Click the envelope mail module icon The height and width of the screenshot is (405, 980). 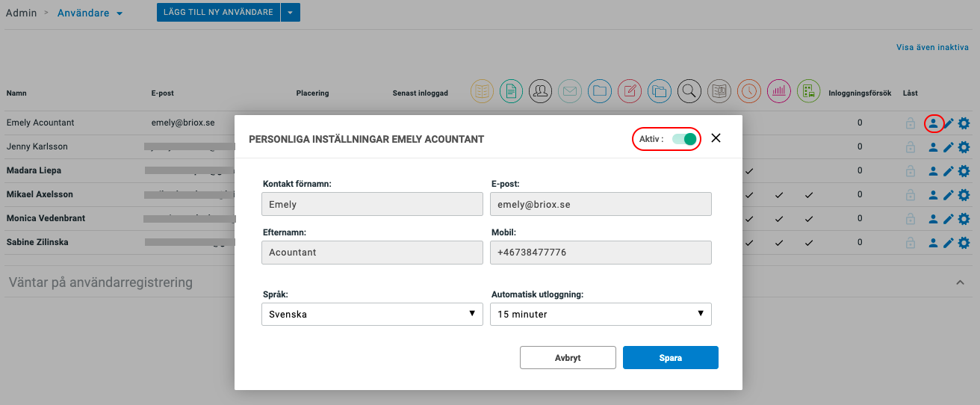[x=571, y=91]
